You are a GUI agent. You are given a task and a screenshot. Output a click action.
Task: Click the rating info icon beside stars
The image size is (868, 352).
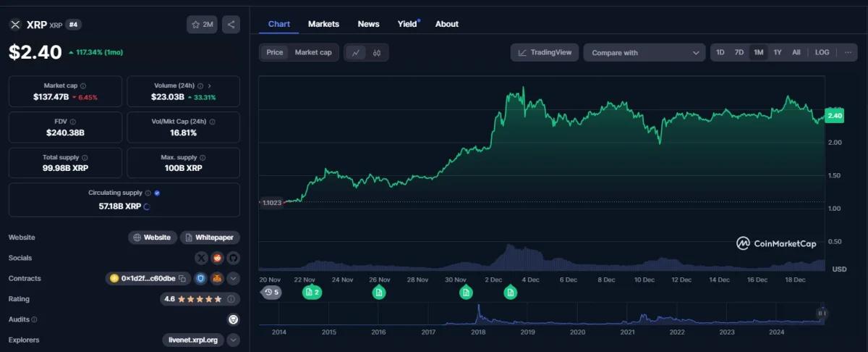pos(231,298)
